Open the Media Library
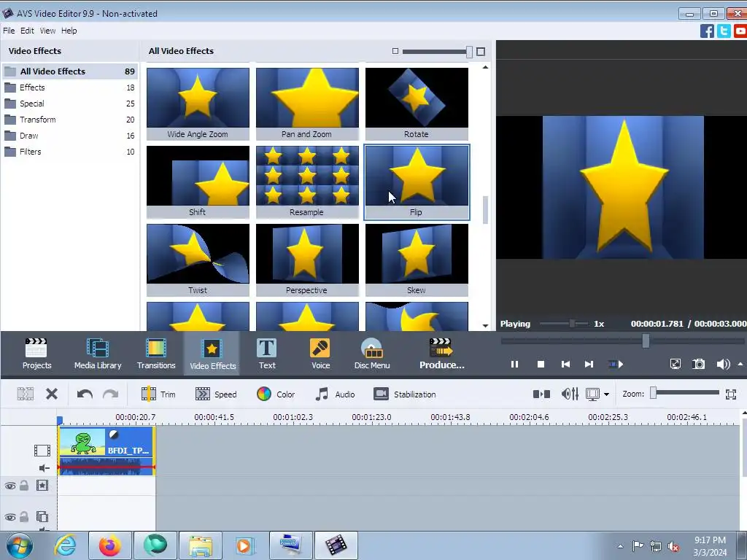The image size is (747, 560). tap(98, 354)
